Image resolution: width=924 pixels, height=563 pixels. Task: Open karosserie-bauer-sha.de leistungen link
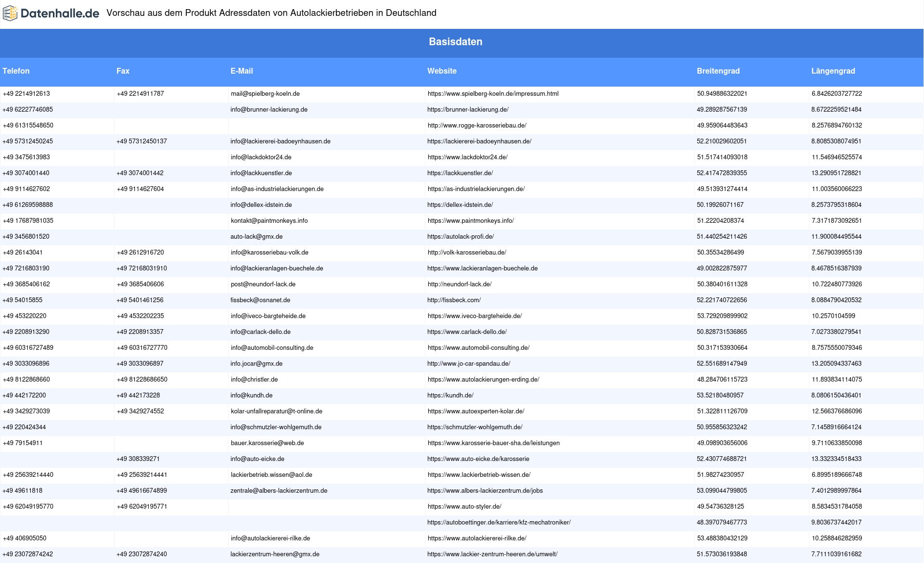coord(493,443)
